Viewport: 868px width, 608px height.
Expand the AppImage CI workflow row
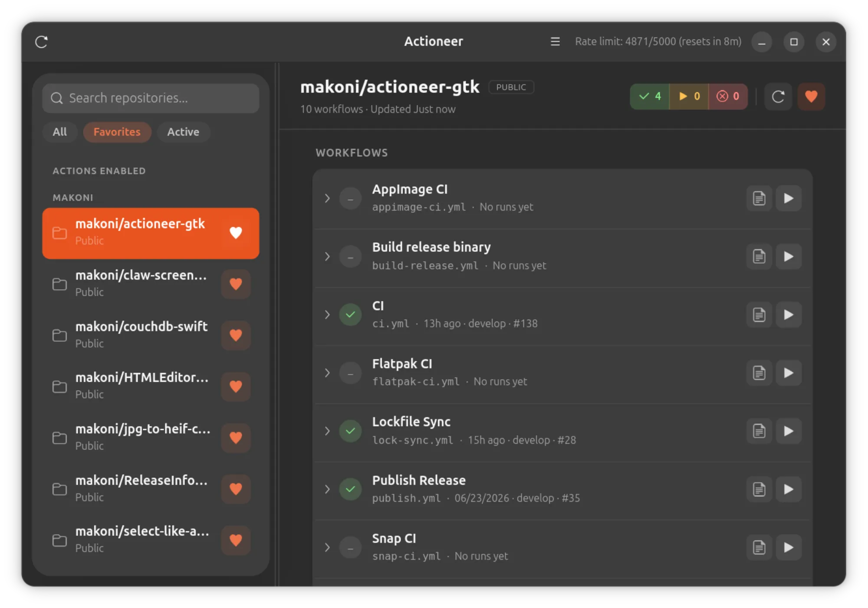click(x=327, y=198)
